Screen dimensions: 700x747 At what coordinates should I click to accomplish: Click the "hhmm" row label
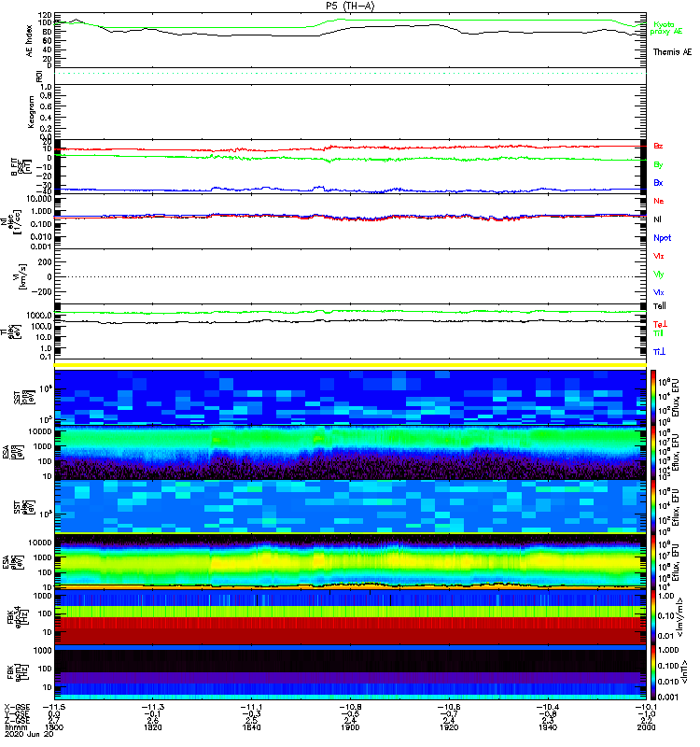click(16, 727)
